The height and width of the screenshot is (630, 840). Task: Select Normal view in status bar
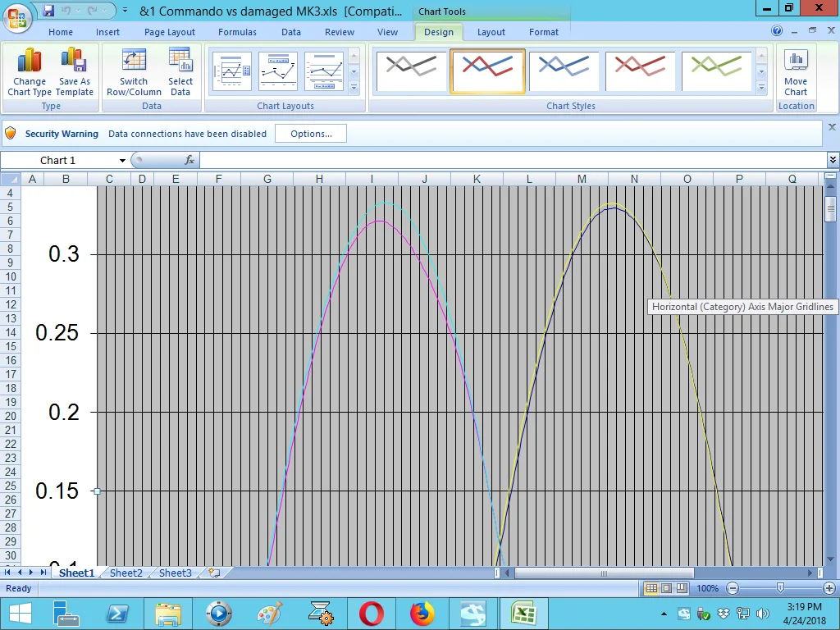tap(651, 588)
